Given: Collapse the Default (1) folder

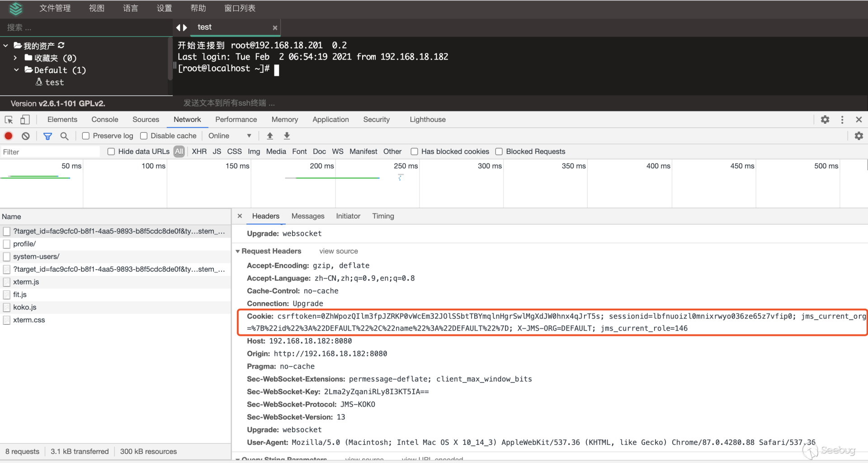Looking at the screenshot, I should click(x=16, y=70).
